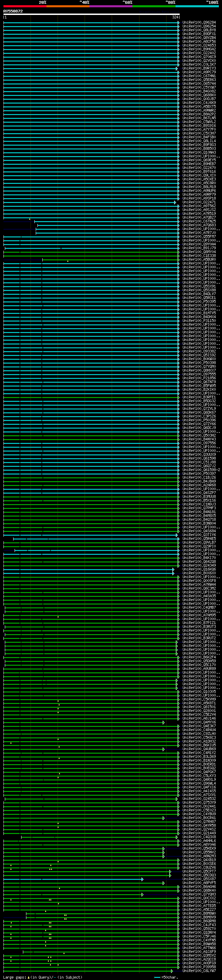Open hit UniRef100_O65744
The width and height of the screenshot is (222, 980).
(x=199, y=84)
